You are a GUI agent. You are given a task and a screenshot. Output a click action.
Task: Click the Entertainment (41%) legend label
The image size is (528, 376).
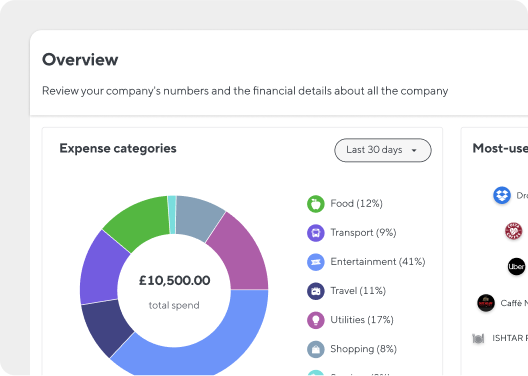coord(378,262)
